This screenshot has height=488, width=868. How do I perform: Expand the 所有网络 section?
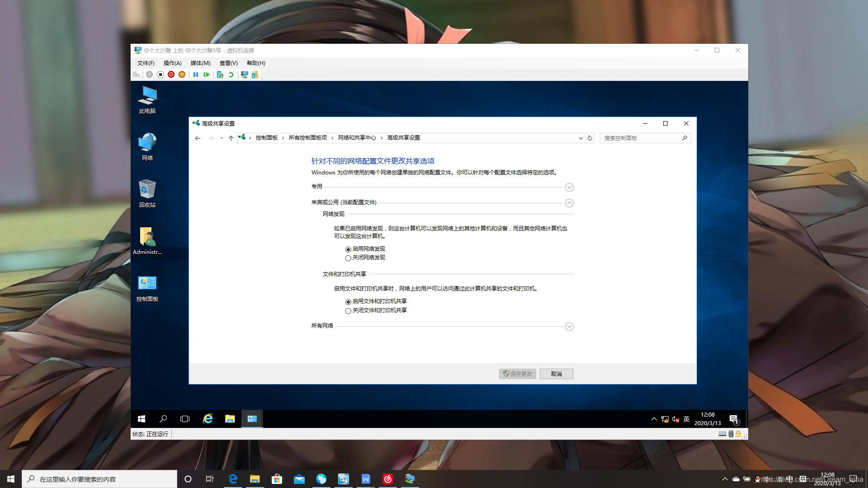569,326
